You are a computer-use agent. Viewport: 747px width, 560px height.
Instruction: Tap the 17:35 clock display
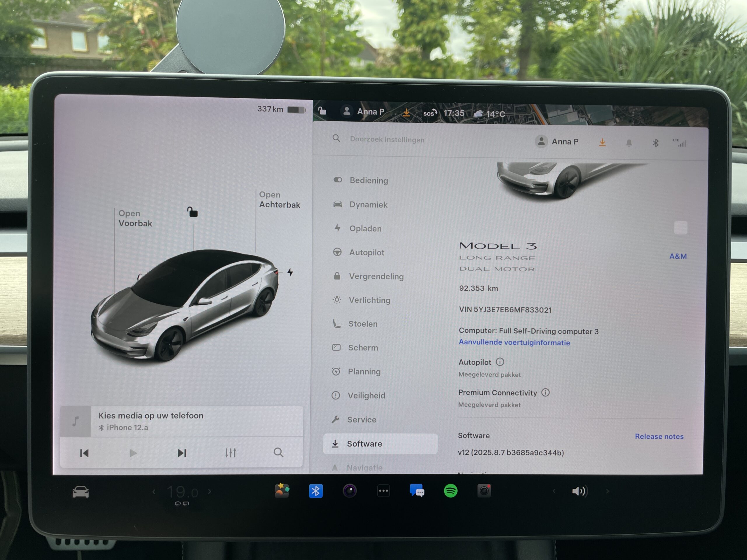[x=454, y=113]
